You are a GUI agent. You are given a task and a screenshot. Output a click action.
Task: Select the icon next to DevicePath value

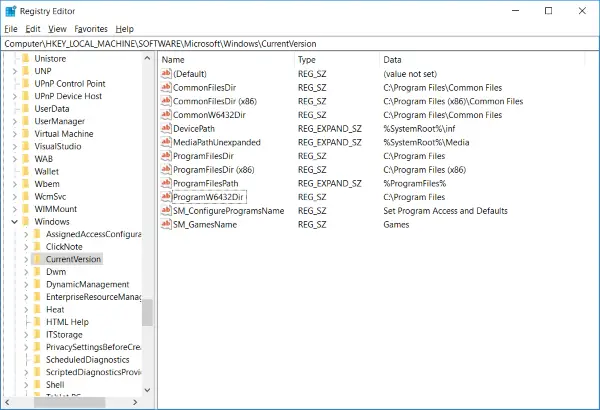(x=165, y=129)
